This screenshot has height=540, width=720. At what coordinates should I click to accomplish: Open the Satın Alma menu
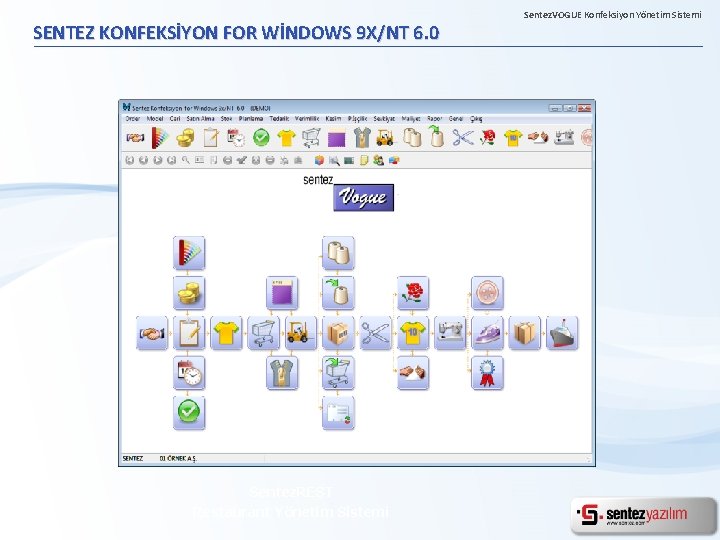(x=200, y=119)
